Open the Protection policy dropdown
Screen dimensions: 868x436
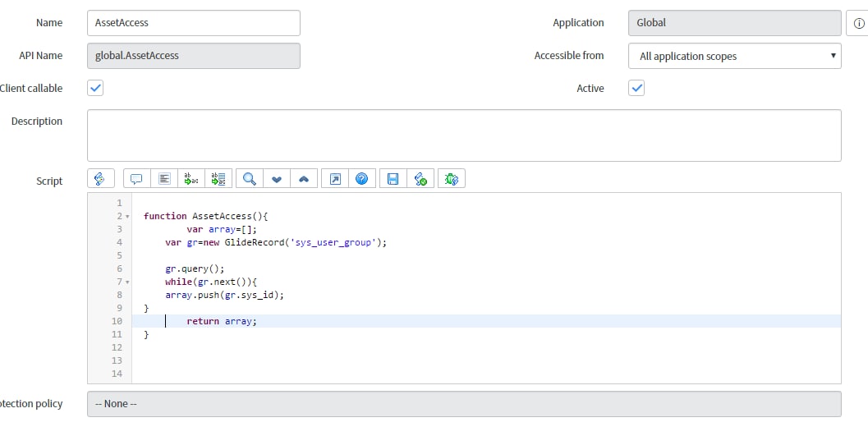[x=464, y=404]
